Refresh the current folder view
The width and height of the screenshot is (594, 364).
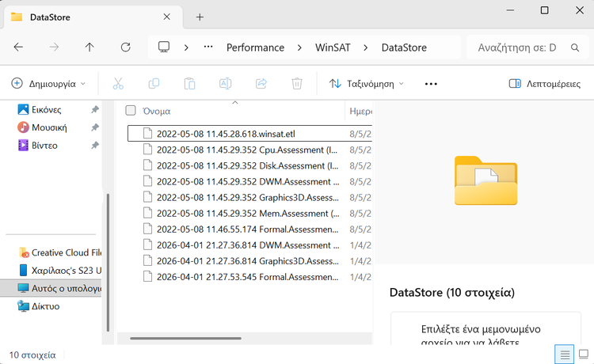(125, 47)
